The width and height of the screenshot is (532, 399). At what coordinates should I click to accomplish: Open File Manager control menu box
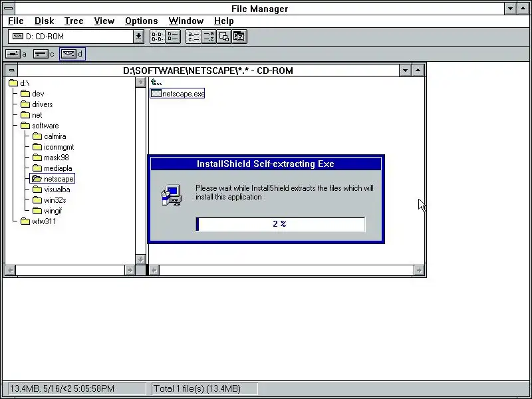8,8
